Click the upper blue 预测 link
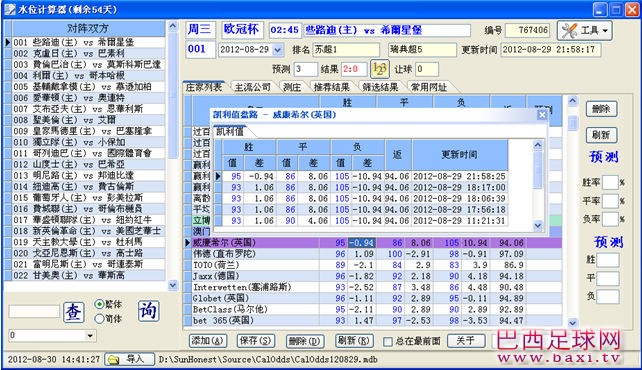The height and width of the screenshot is (370, 642). (603, 157)
